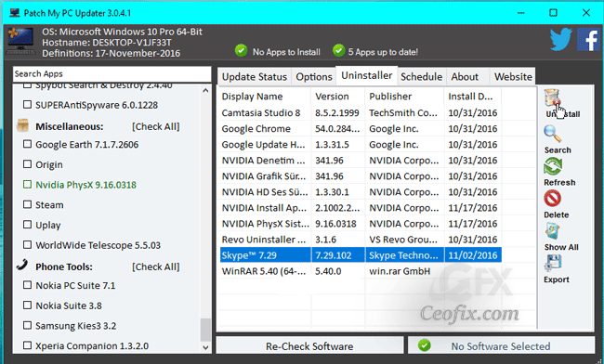The height and width of the screenshot is (364, 604).
Task: Click the Uninstall icon in the right toolbar
Action: 552,97
